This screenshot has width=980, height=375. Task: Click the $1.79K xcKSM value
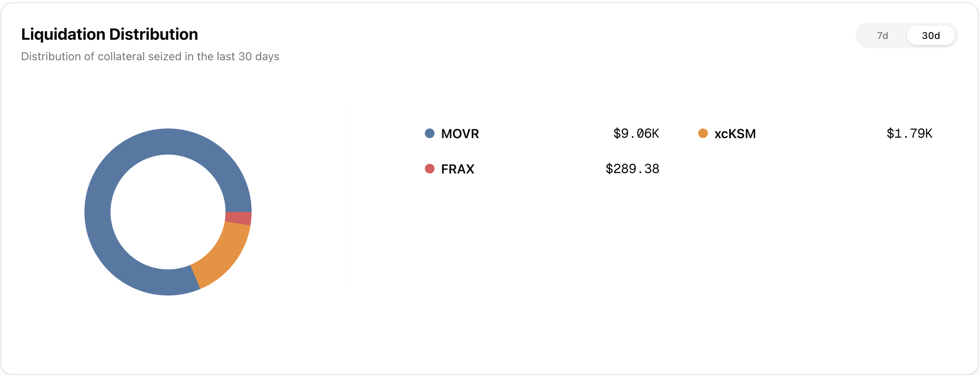tap(909, 133)
